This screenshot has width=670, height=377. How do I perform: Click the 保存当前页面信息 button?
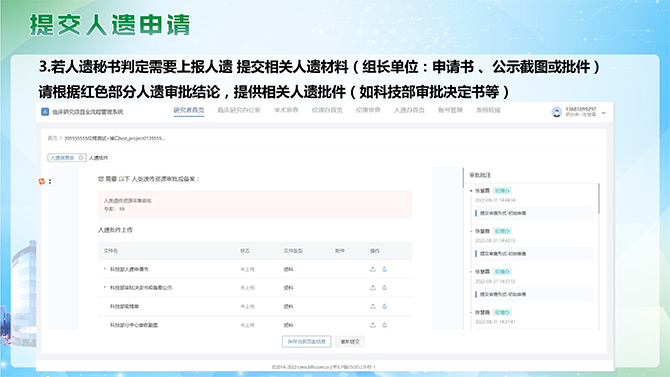coord(306,342)
